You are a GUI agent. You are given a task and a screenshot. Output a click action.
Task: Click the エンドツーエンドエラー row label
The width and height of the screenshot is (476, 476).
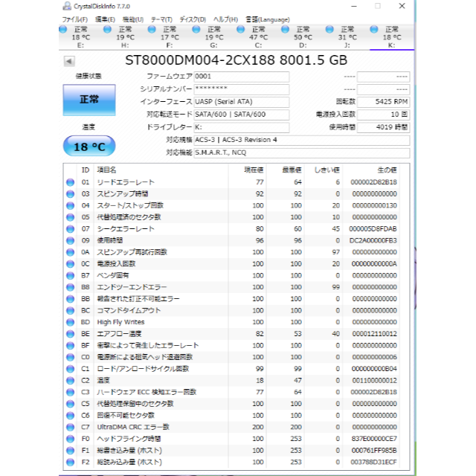pos(132,287)
